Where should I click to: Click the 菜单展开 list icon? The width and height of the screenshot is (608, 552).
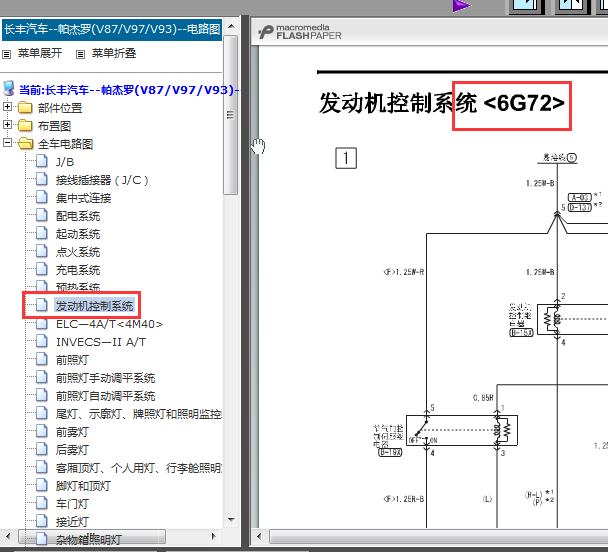coord(7,54)
